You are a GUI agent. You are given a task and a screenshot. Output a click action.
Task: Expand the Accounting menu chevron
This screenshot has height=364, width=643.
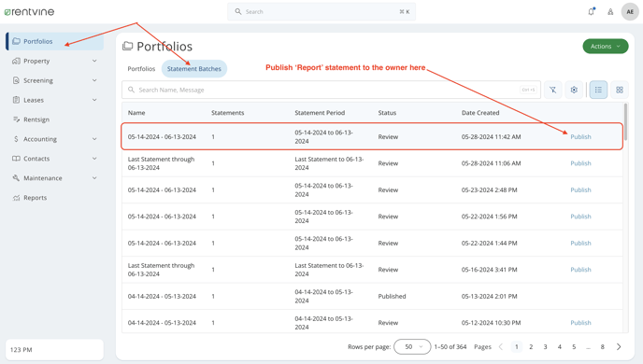[x=94, y=139]
